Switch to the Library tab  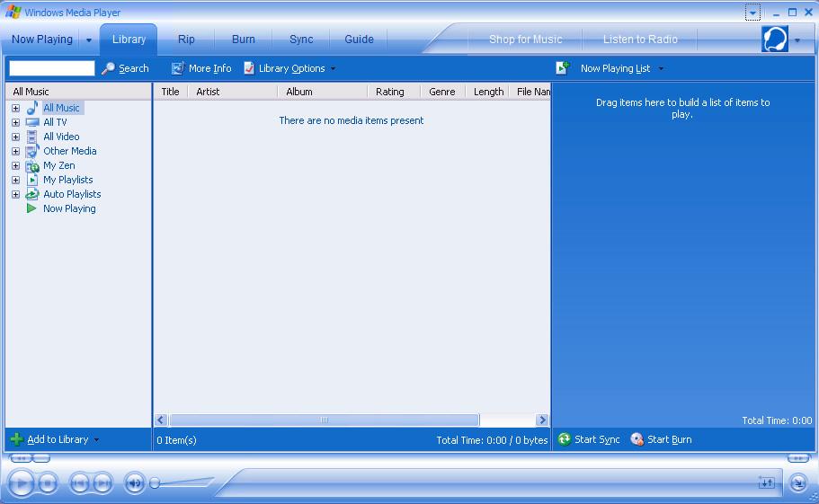[x=129, y=40]
